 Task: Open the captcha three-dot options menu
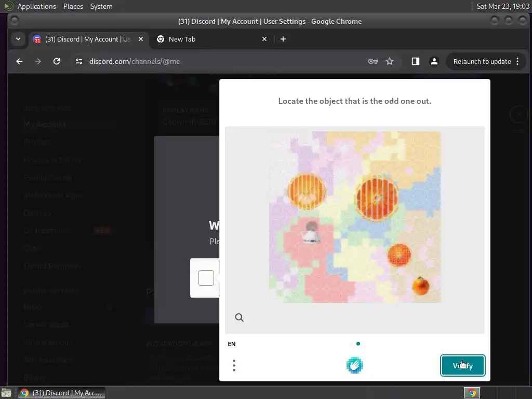pos(234,365)
